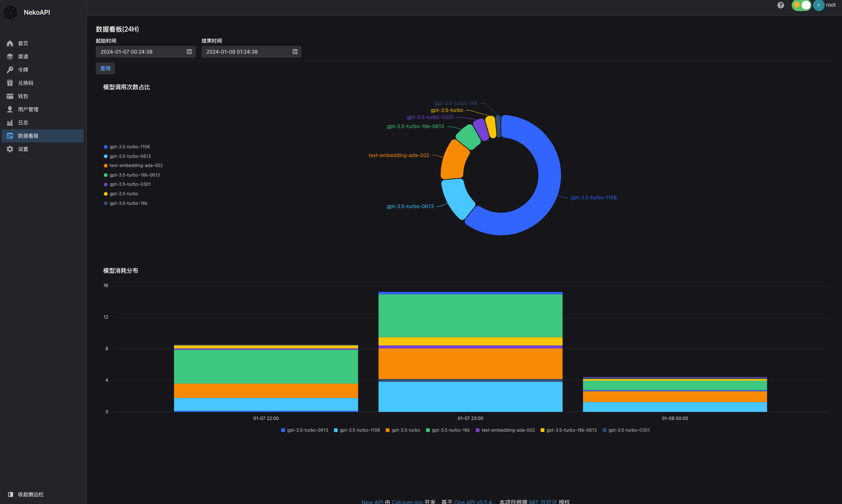The height and width of the screenshot is (504, 842).
Task: Open the 首页 home icon
Action: (10, 43)
